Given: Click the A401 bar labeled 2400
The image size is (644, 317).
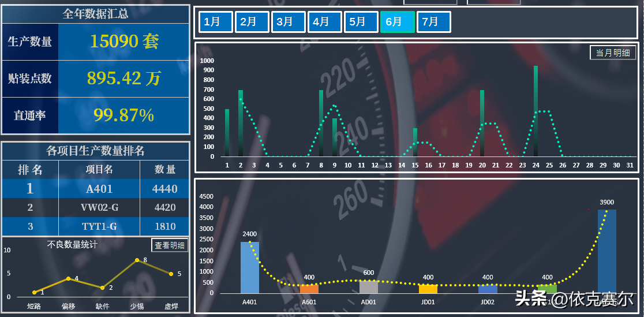Looking at the screenshot, I should [250, 268].
